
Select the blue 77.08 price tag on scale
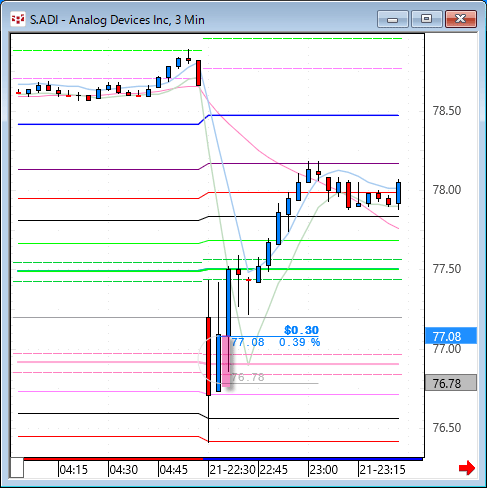point(451,336)
